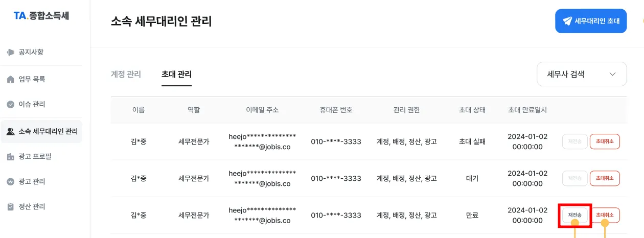The image size is (644, 238).
Task: Cancel the invitation in the 대기 row
Action: [x=605, y=178]
